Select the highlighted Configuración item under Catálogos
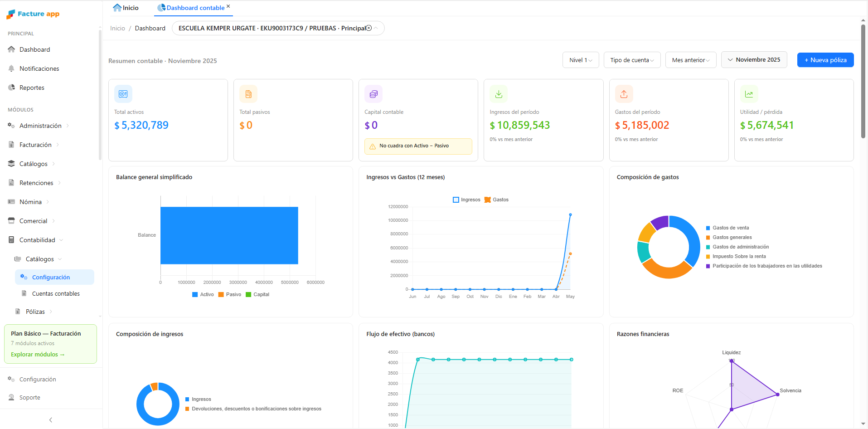This screenshot has height=429, width=868. coord(54,277)
